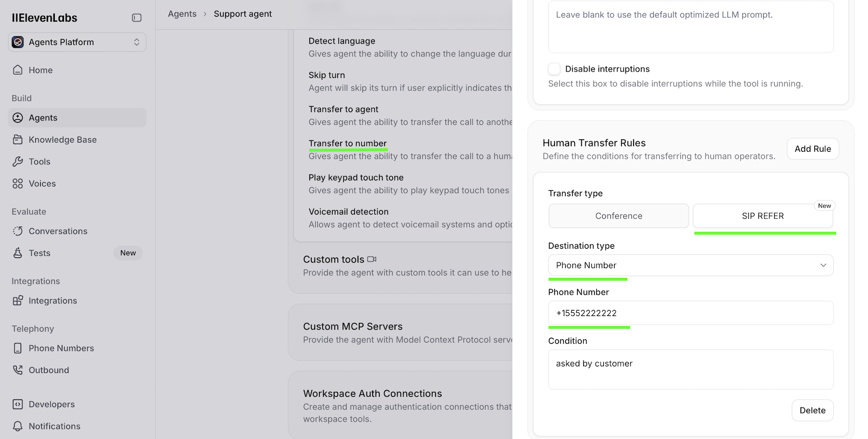Go to Agents breadcrumb link
This screenshot has height=439, width=868.
click(182, 14)
